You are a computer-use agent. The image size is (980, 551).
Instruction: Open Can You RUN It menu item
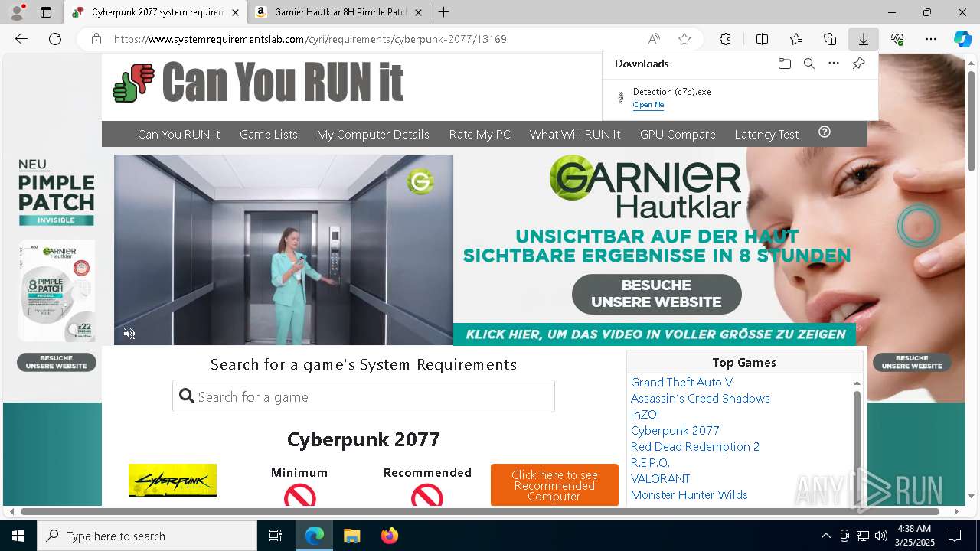coord(178,134)
